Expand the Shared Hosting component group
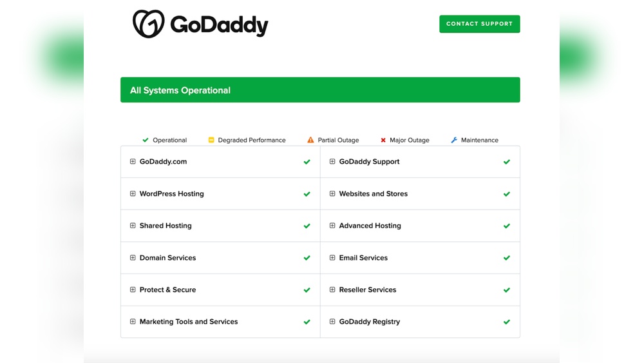This screenshot has height=363, width=644. coord(133,226)
